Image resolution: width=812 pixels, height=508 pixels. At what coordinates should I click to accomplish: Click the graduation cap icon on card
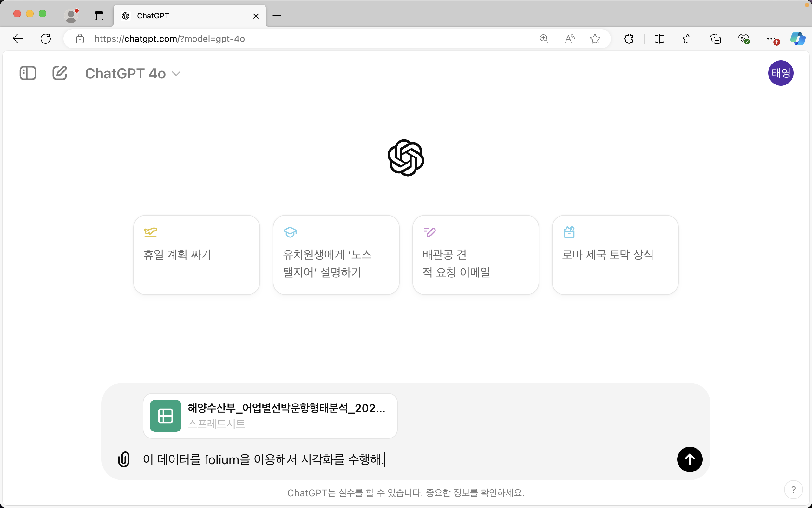(290, 232)
